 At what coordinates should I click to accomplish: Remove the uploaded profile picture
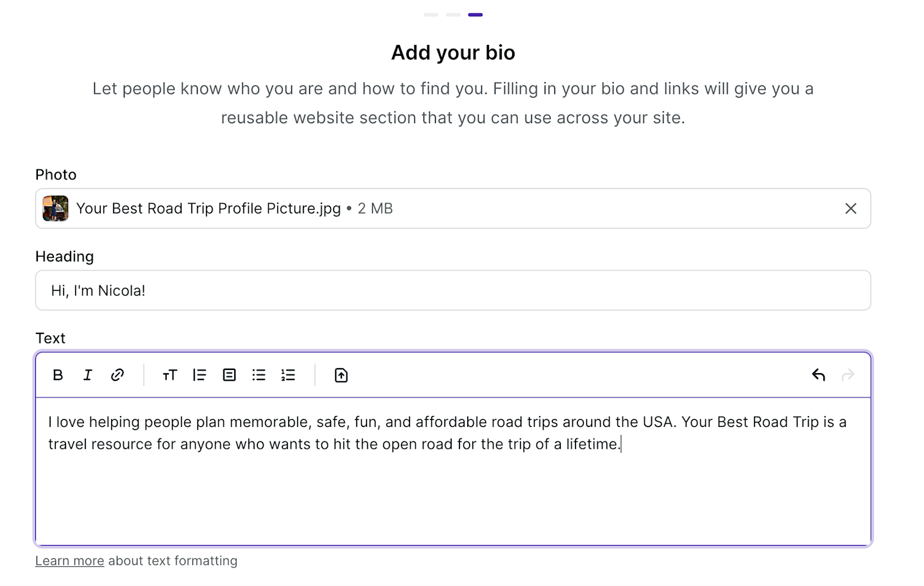coord(851,208)
